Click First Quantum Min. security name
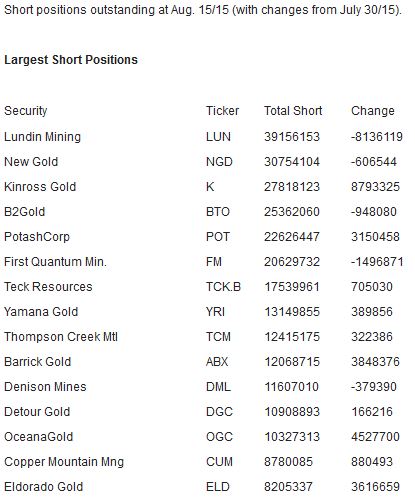 coord(55,262)
